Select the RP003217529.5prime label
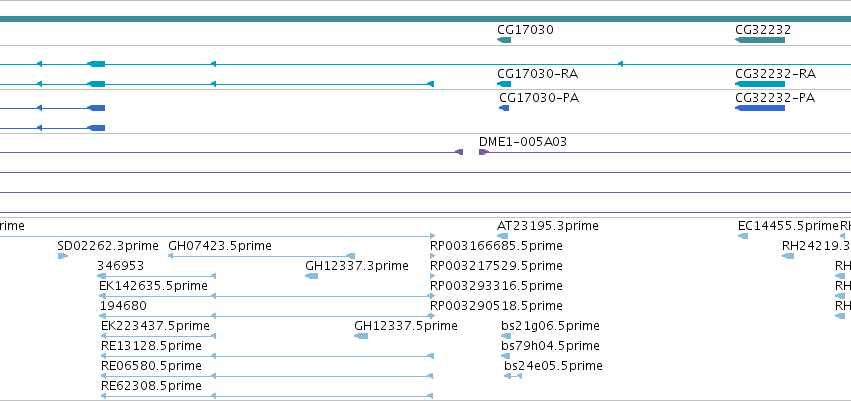The width and height of the screenshot is (851, 401). 496,266
